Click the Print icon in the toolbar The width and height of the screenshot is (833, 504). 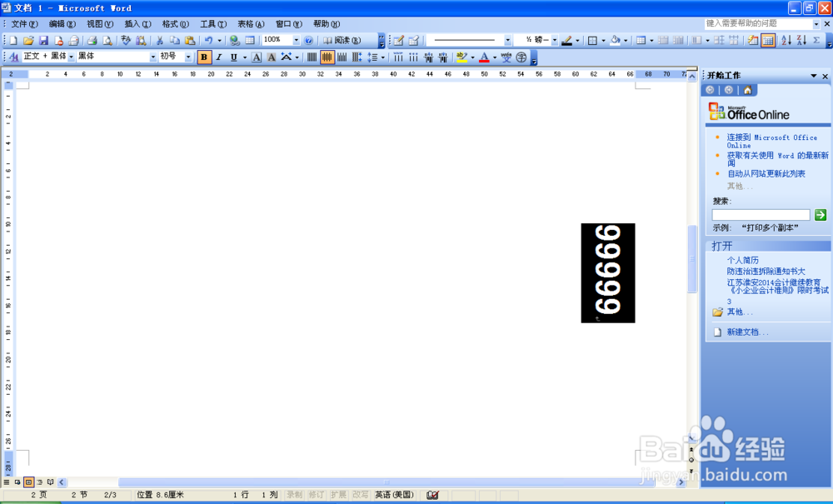tap(92, 40)
